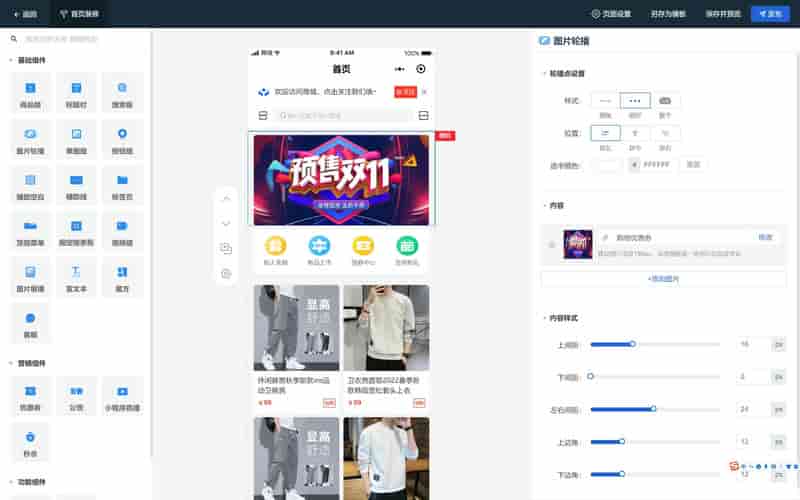Click the carousel image thumbnail in 内容
Image resolution: width=800 pixels, height=500 pixels.
click(578, 244)
